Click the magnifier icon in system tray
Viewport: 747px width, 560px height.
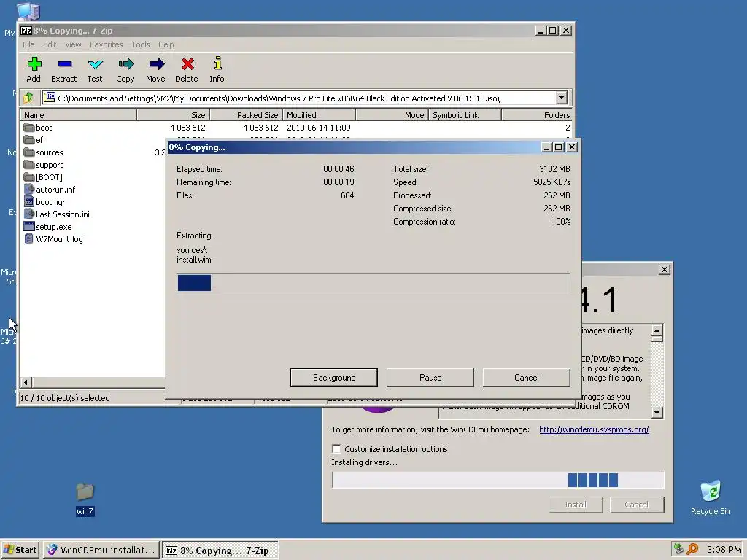coord(693,549)
